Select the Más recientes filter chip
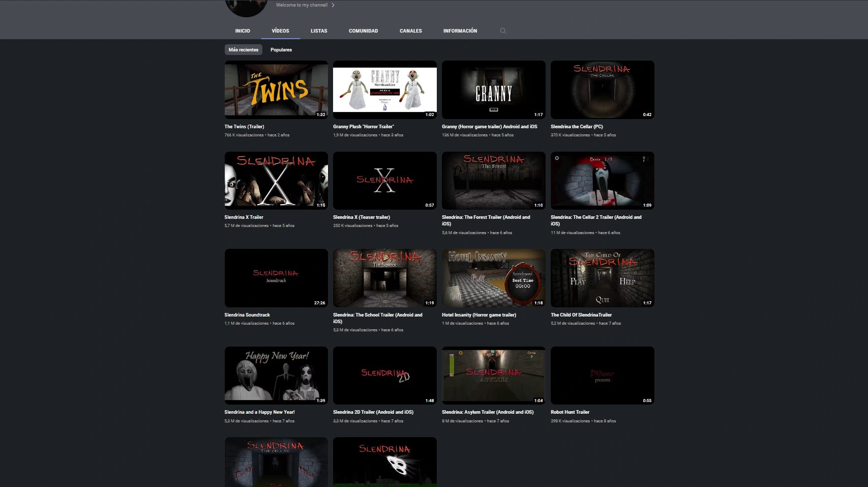The width and height of the screenshot is (868, 487). pos(243,49)
